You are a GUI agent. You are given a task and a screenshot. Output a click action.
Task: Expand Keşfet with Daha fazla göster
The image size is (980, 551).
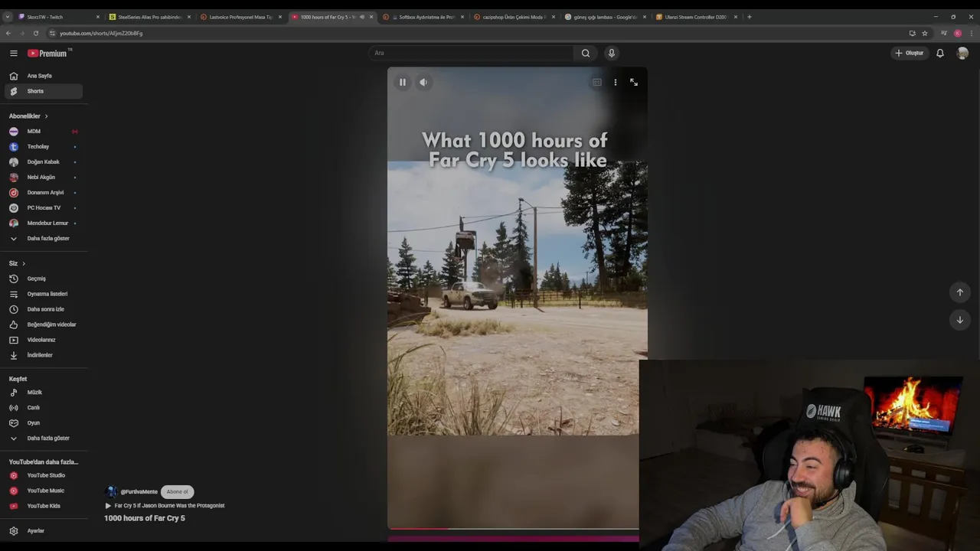pyautogui.click(x=44, y=438)
